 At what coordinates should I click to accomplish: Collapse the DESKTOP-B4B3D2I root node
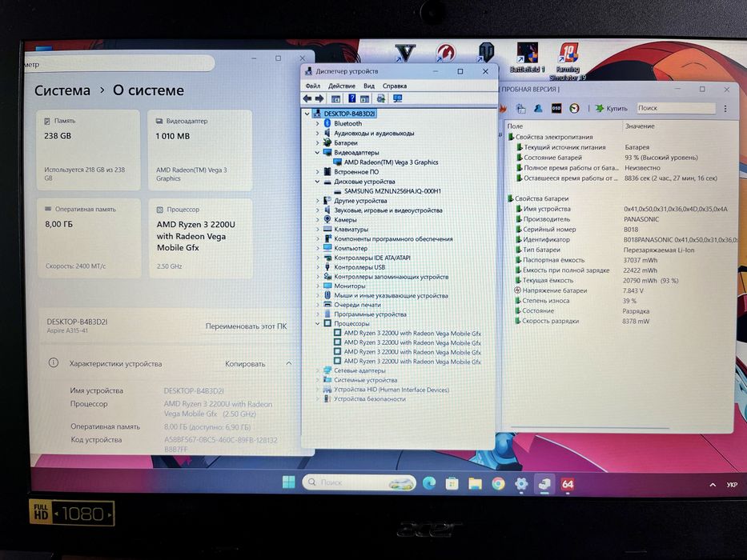(307, 114)
